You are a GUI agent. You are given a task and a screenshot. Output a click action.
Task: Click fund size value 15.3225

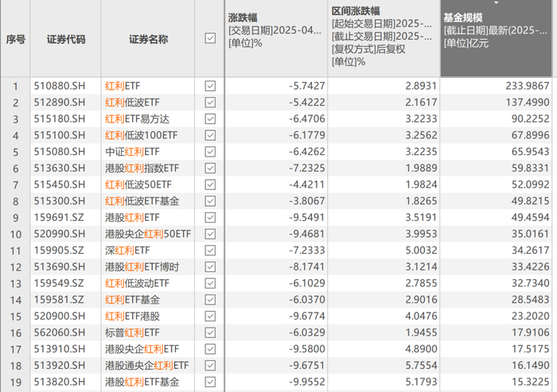[x=531, y=382]
